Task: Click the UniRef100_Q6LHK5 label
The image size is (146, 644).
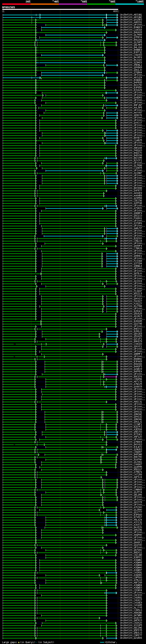Action: (131, 45)
